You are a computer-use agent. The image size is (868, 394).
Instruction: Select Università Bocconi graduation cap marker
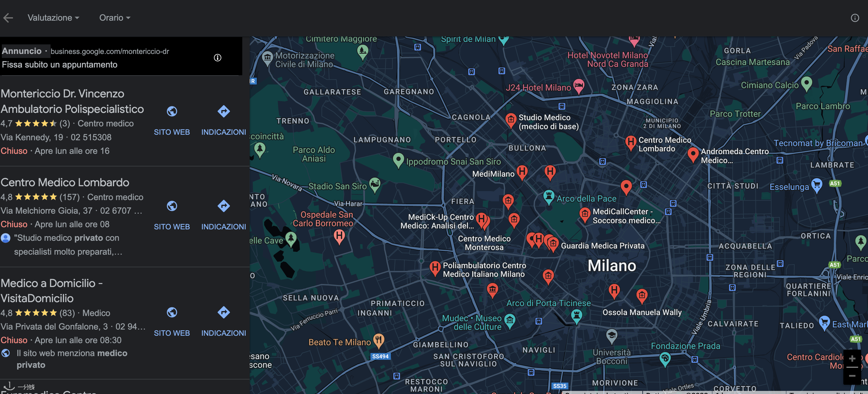(x=612, y=336)
